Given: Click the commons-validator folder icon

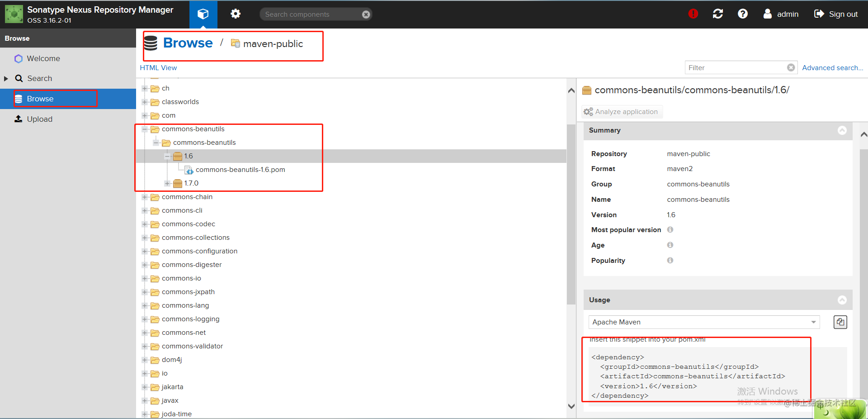Looking at the screenshot, I should click(155, 347).
